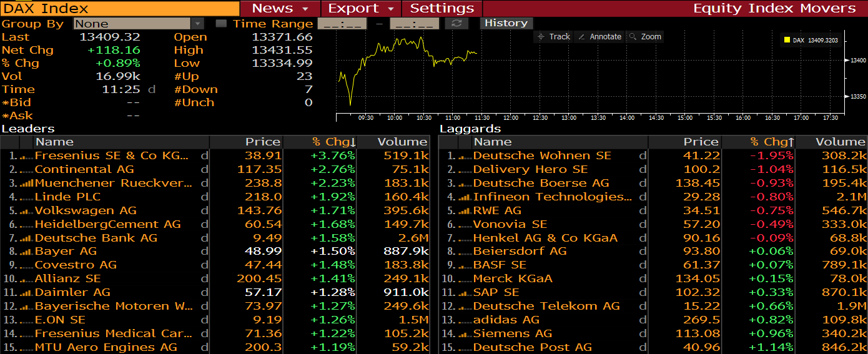This screenshot has width=868, height=354.
Task: Click the Last value 13409.32
Action: pos(110,37)
